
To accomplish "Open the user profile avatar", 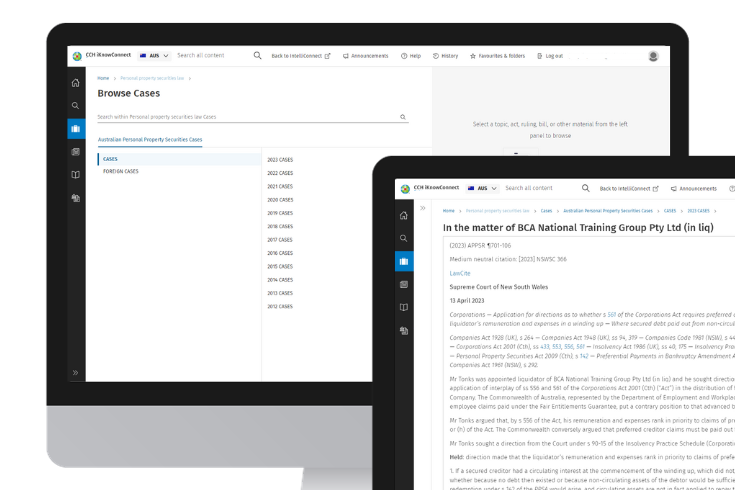I will click(653, 56).
